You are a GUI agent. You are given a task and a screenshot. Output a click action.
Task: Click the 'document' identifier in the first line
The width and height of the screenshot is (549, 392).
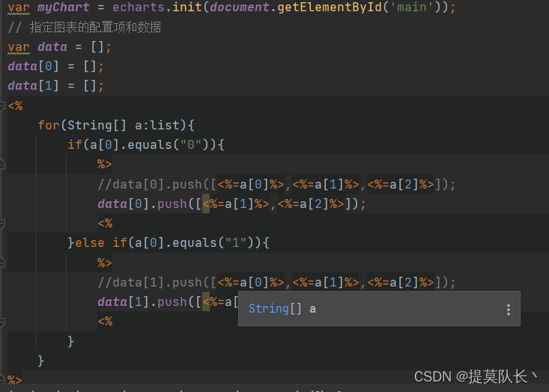(x=240, y=7)
